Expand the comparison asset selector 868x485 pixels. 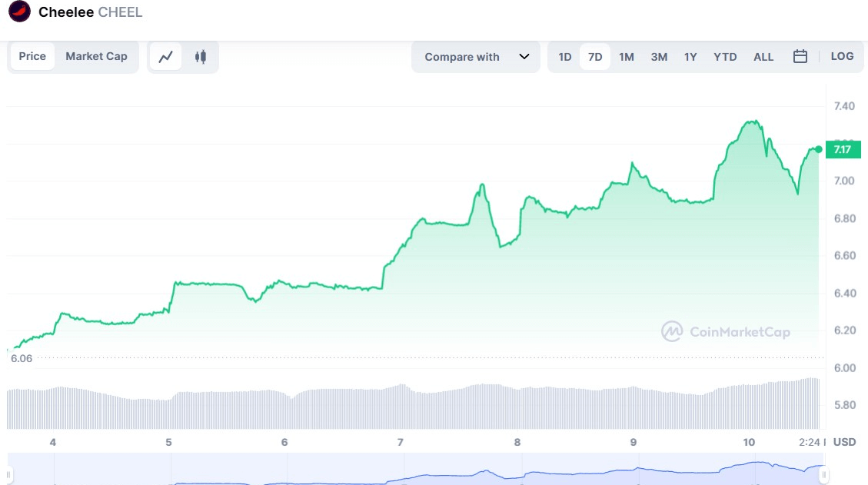click(x=475, y=56)
